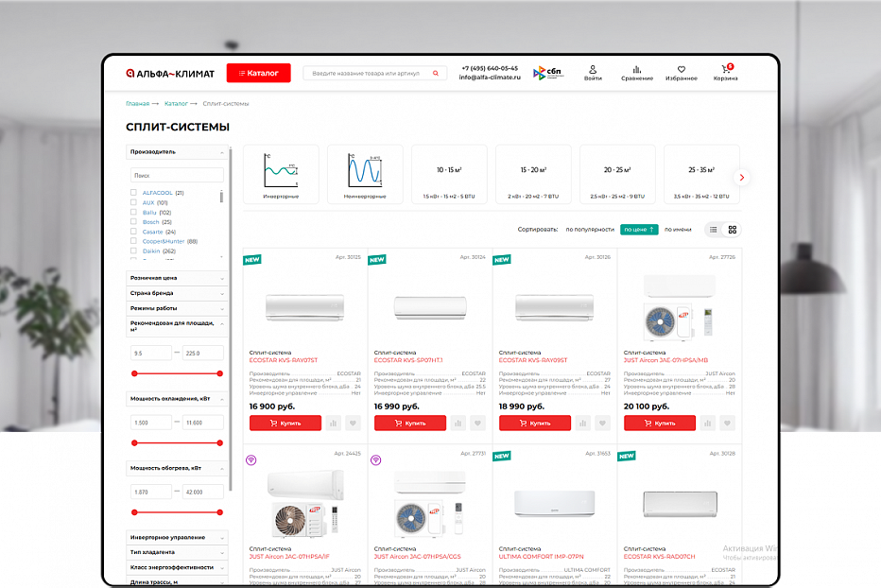Click NEW badge on ECOSTAR KVS-RAV07ST card
Image resolution: width=881 pixels, height=588 pixels.
[252, 260]
